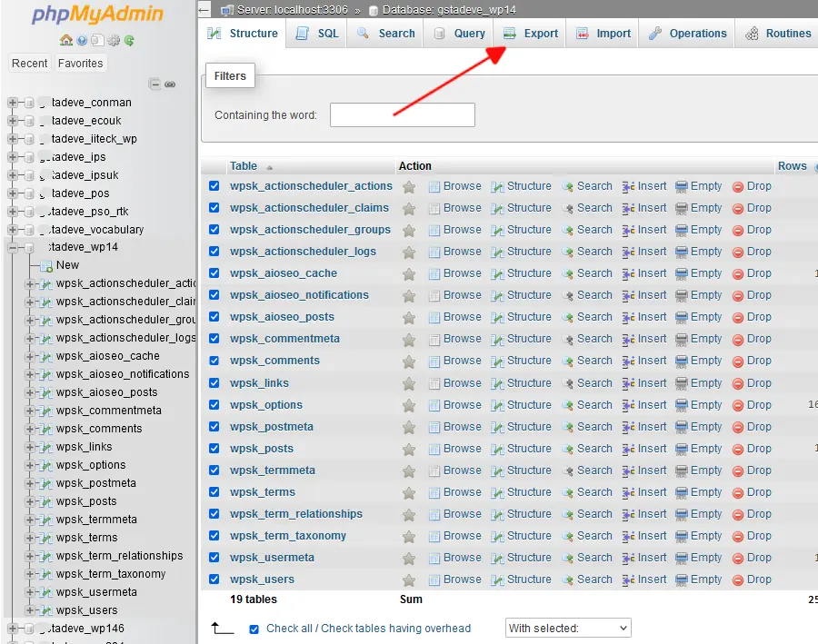
Task: Click the document icon beside the help icon
Action: pyautogui.click(x=97, y=40)
